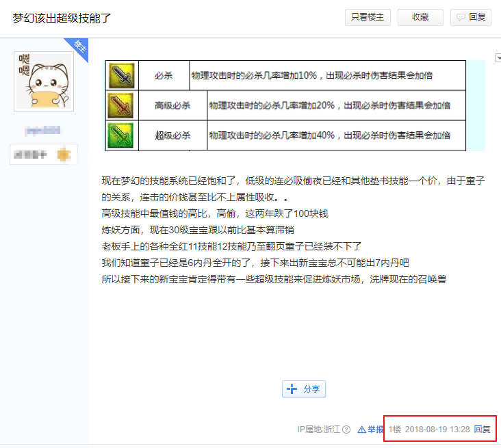The height and width of the screenshot is (448, 501).
Task: Expand the small dropdown arrow at right edge
Action: [x=498, y=58]
